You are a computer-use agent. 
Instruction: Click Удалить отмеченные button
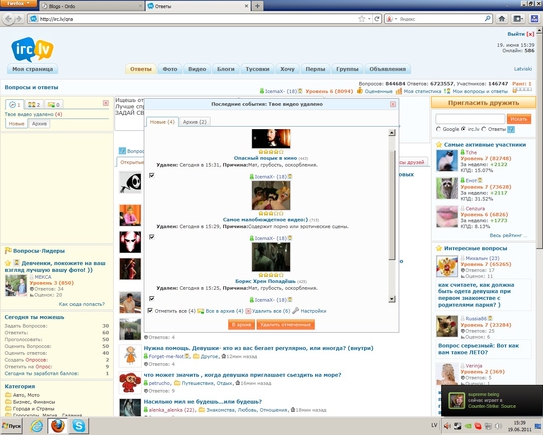(286, 325)
